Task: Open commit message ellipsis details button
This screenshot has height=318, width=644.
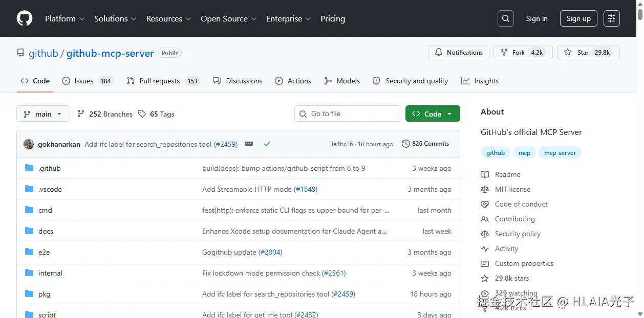Action: pos(249,144)
